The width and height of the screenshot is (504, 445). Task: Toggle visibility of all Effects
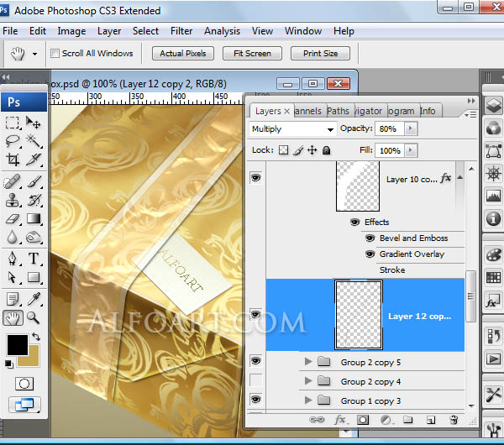click(354, 222)
